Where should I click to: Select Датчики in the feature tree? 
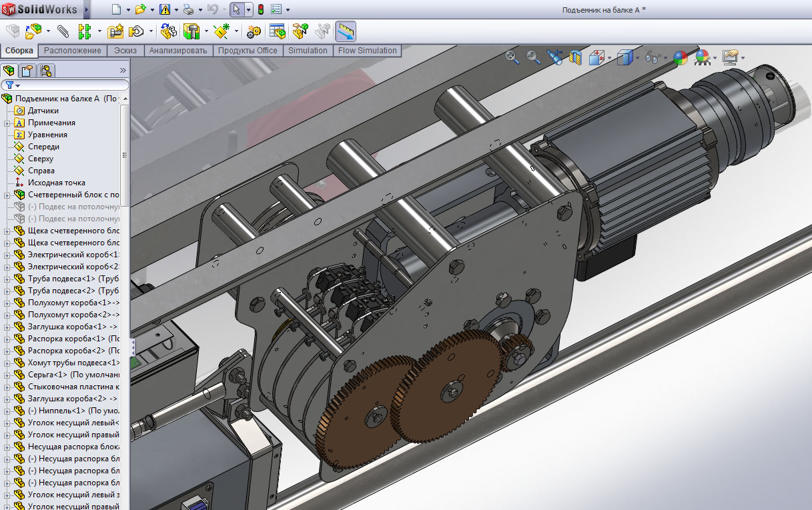pos(43,111)
